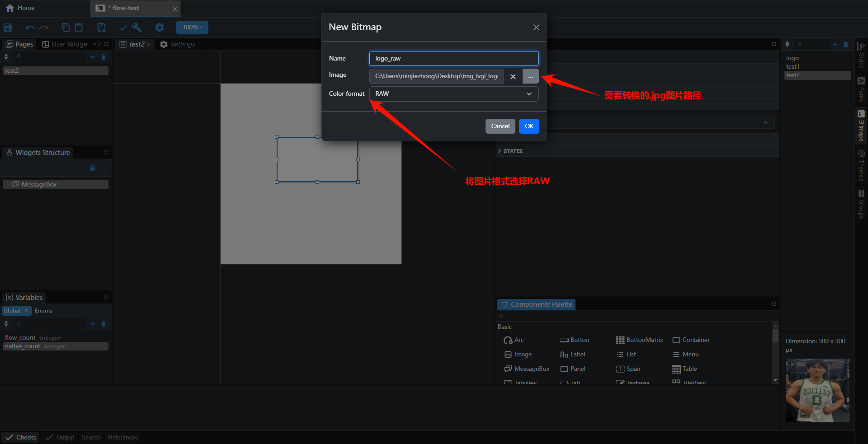Select the Enums variables tab

click(43, 311)
